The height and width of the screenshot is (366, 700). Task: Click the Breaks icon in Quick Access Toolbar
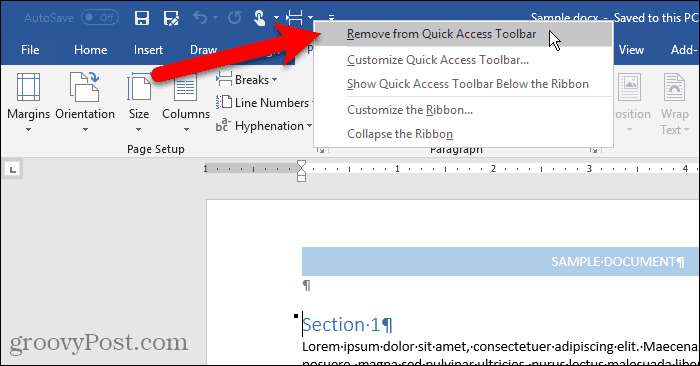[295, 18]
